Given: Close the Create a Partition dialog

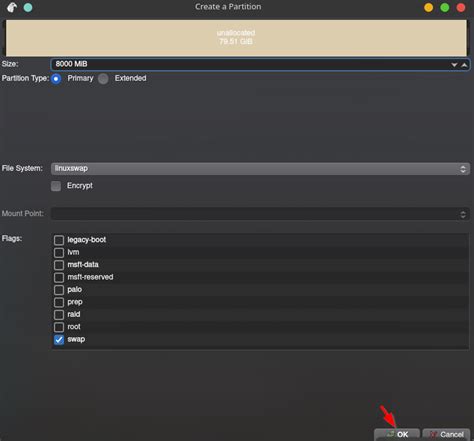Looking at the screenshot, I should coord(461,7).
